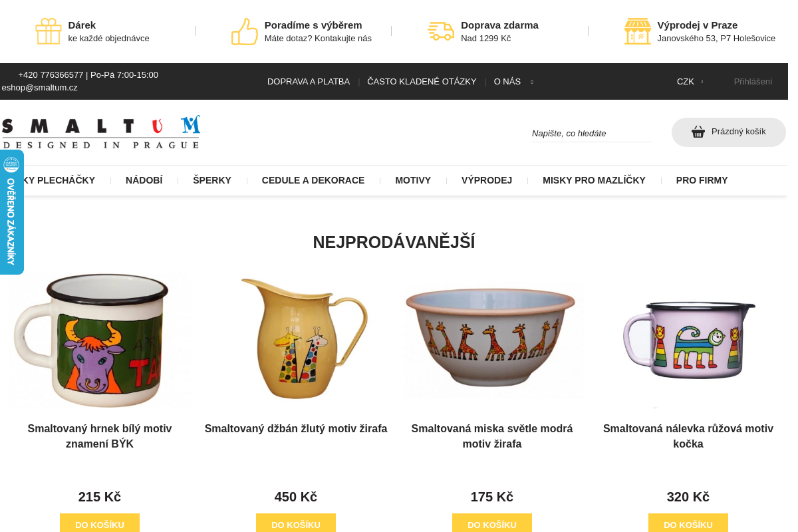Click the Přihlášení login link
Screen dimensions: 798x532
coord(753,82)
